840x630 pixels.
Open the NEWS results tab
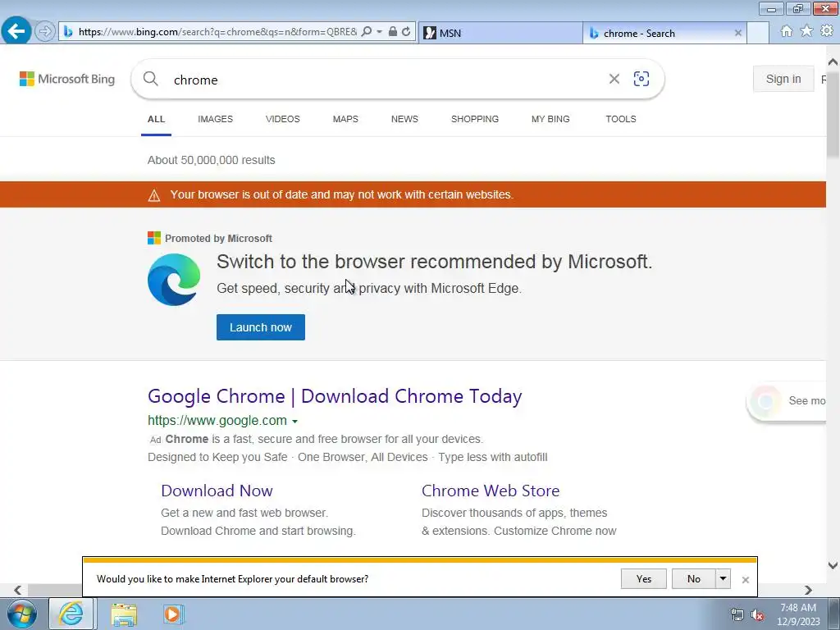(x=404, y=119)
